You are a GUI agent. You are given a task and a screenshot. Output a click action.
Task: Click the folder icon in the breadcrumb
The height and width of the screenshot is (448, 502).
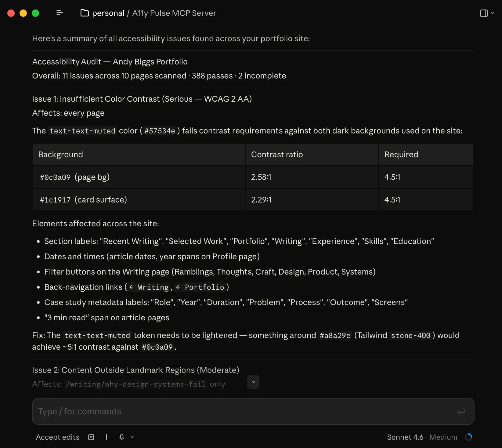pos(85,13)
